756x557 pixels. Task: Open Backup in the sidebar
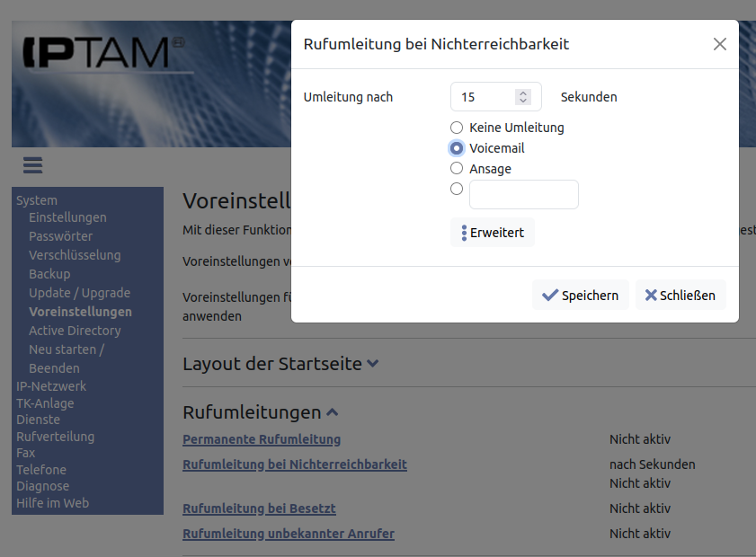(49, 274)
